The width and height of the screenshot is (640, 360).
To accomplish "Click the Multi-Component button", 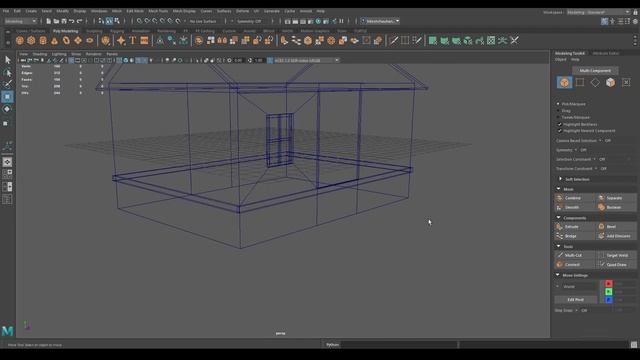I will [595, 71].
